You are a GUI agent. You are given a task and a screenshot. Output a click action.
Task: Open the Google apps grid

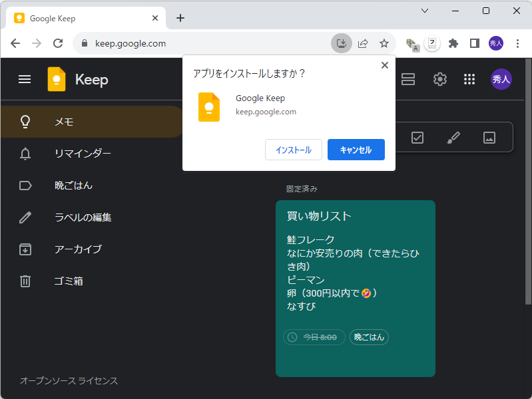click(469, 79)
